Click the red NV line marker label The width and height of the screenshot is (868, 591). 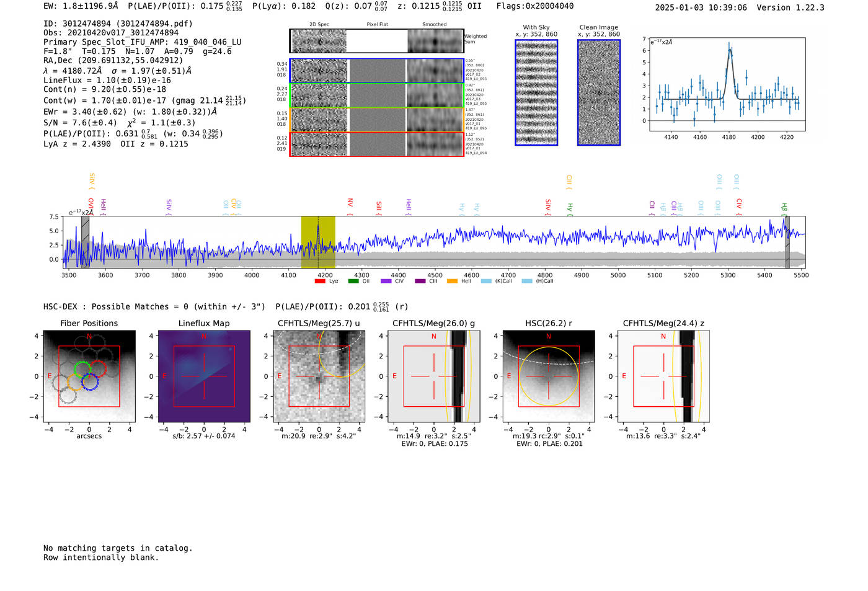tap(350, 206)
